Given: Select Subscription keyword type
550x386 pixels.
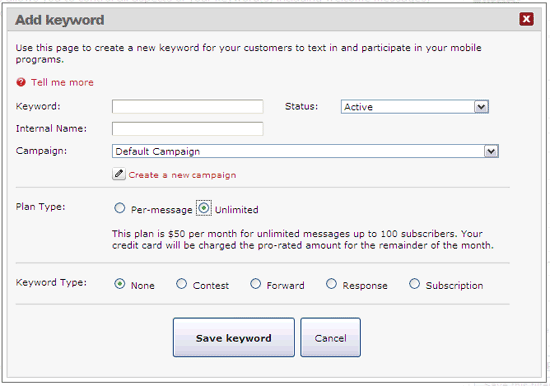Looking at the screenshot, I should coord(414,284).
